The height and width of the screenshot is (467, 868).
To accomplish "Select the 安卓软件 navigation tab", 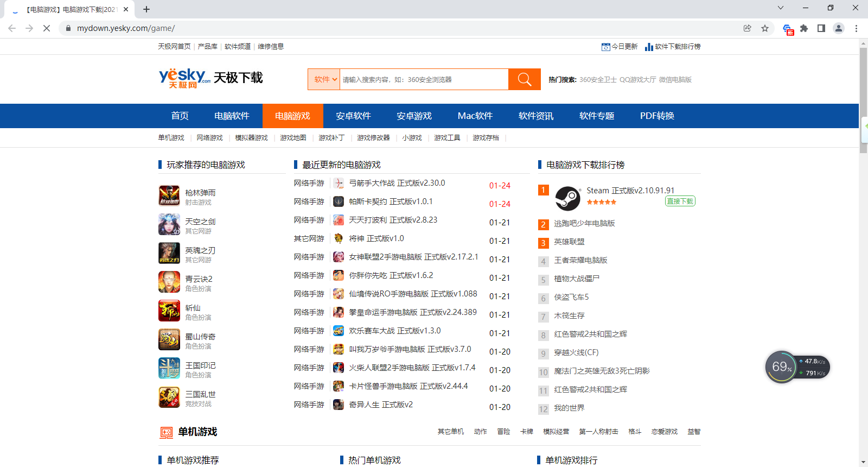I will (354, 116).
